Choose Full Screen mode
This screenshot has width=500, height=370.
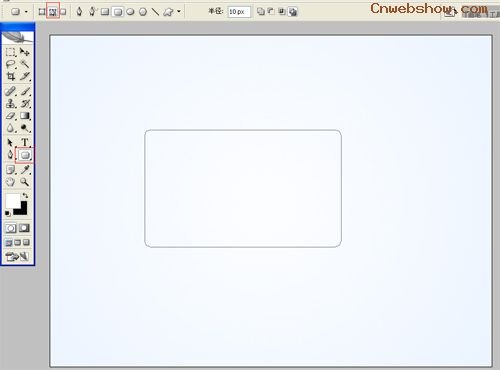coord(26,243)
